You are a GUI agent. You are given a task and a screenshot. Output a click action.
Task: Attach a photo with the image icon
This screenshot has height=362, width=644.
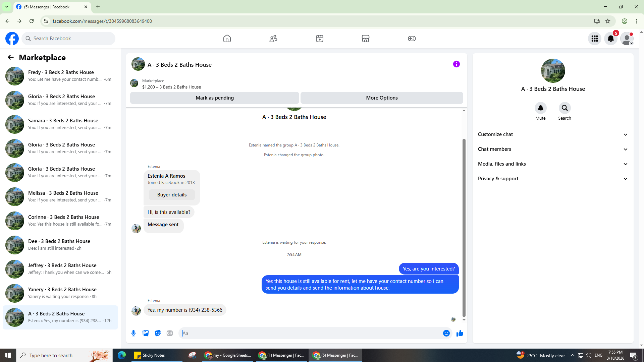(x=146, y=333)
